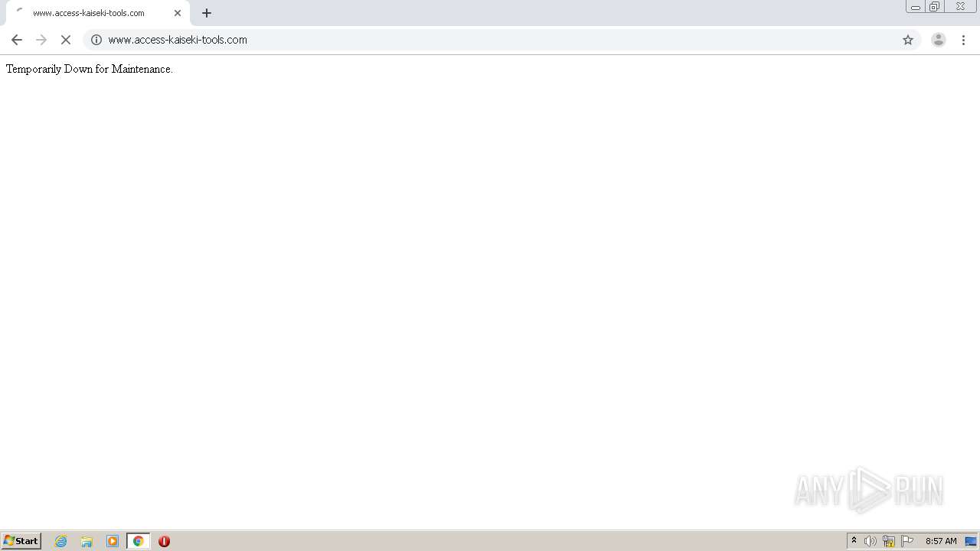Launch Internet Explorer from the taskbar
Image resolution: width=980 pixels, height=551 pixels.
coord(61,541)
